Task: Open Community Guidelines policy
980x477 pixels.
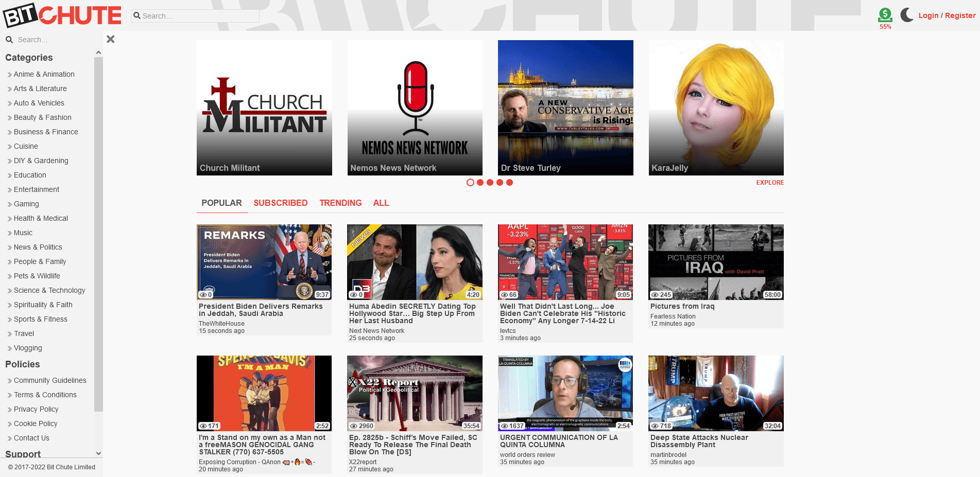Action: click(50, 380)
